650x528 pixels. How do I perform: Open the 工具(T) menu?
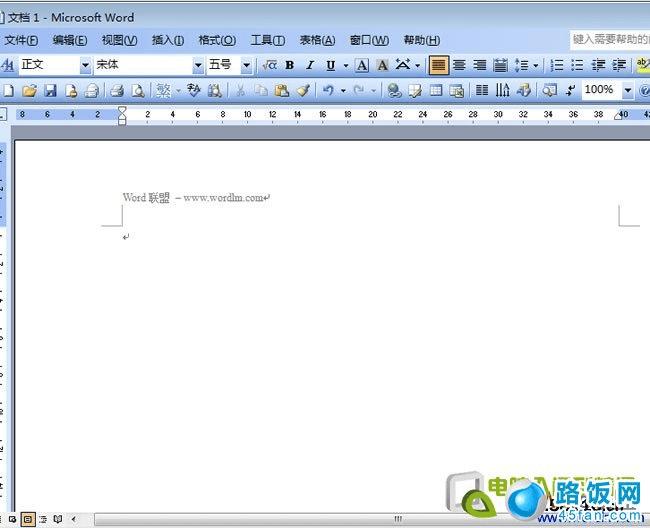point(268,40)
